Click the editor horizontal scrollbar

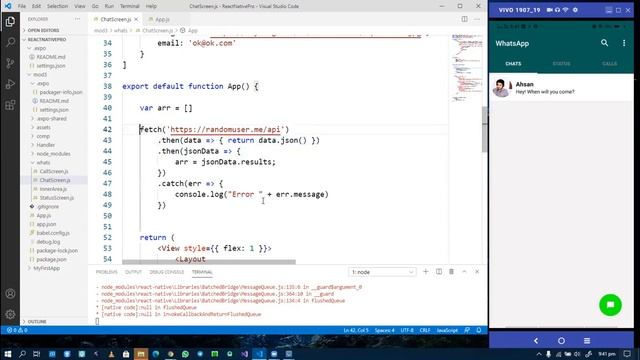pos(209,262)
